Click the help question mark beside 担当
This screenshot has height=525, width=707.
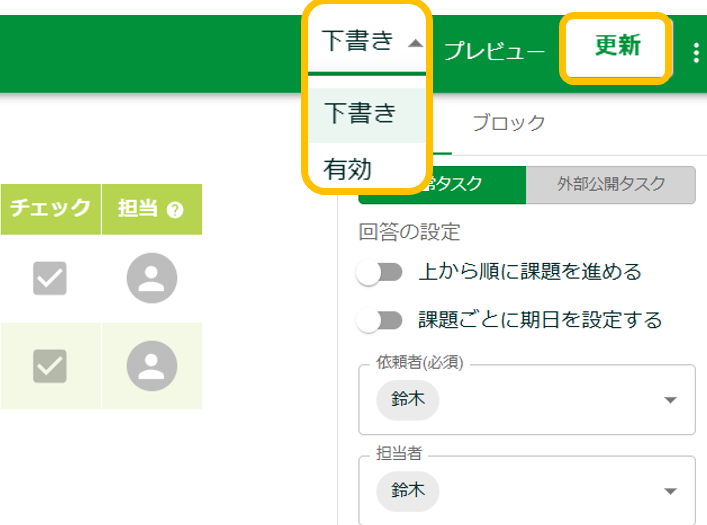(x=175, y=210)
